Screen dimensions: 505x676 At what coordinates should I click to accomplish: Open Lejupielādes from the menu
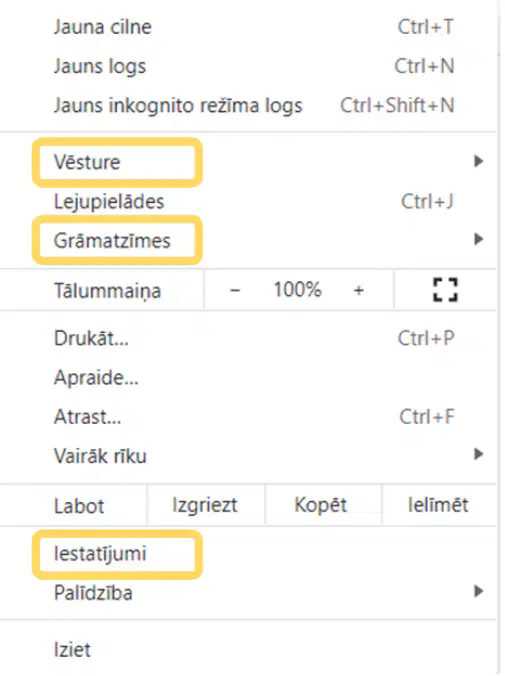pos(248,201)
